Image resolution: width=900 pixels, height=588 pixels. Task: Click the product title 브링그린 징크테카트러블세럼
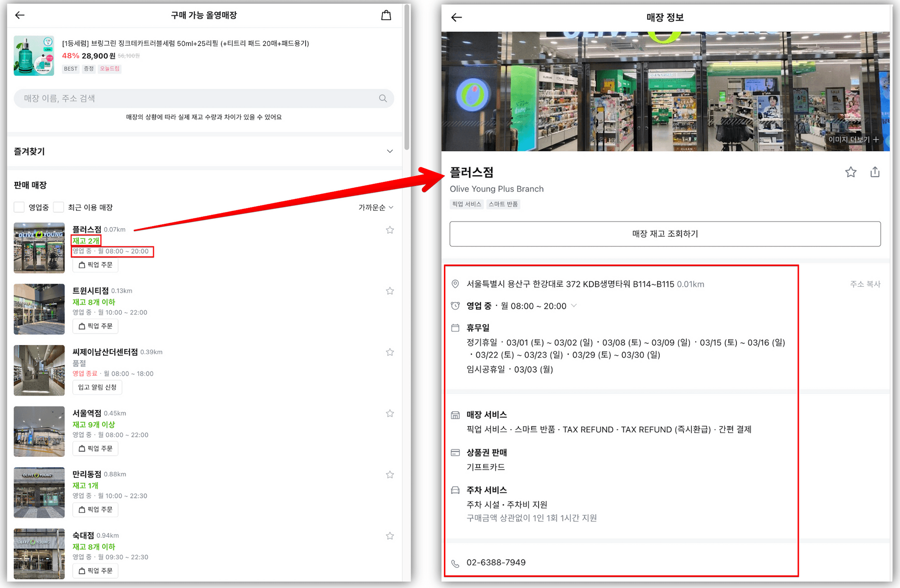(x=186, y=44)
